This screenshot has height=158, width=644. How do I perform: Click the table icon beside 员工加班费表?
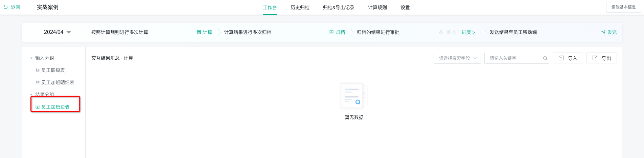[x=38, y=107]
